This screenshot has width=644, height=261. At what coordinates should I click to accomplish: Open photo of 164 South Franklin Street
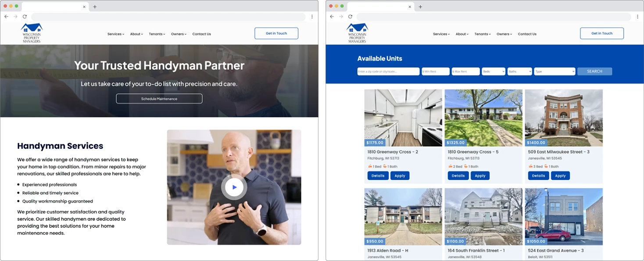coord(483,216)
